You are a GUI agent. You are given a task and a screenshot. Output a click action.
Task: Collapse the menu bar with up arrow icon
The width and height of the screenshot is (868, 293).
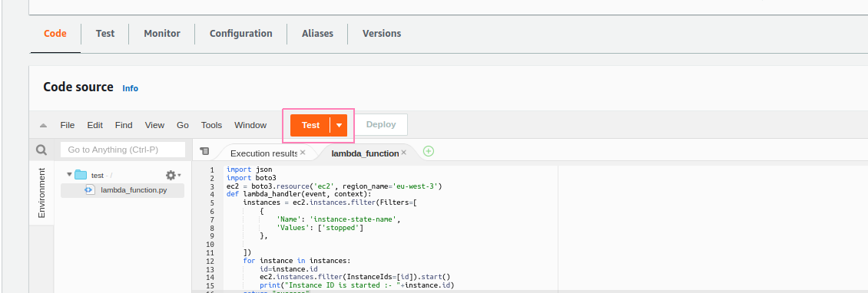point(43,126)
